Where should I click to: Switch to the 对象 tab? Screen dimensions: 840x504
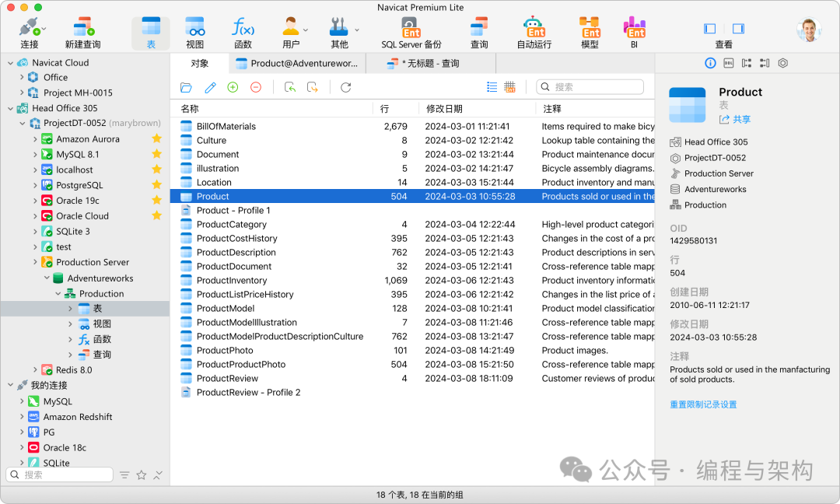(x=199, y=63)
